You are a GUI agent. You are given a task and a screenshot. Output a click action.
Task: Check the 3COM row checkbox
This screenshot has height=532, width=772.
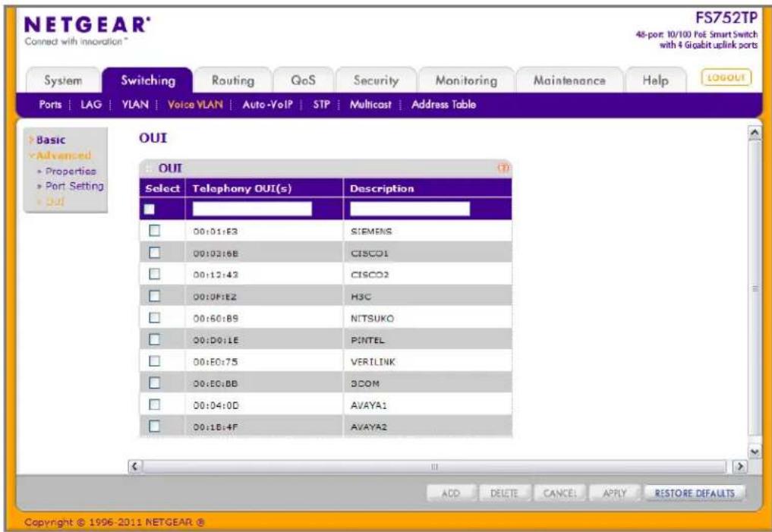155,382
